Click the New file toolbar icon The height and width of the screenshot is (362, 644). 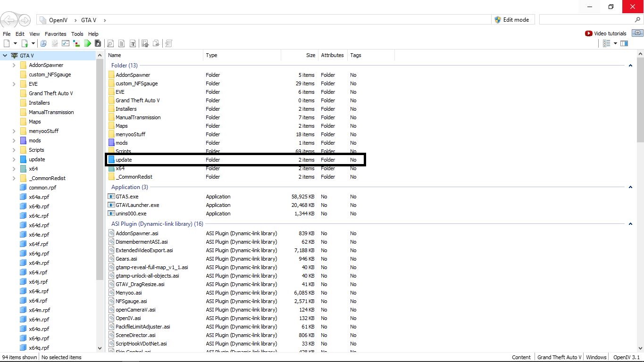7,43
